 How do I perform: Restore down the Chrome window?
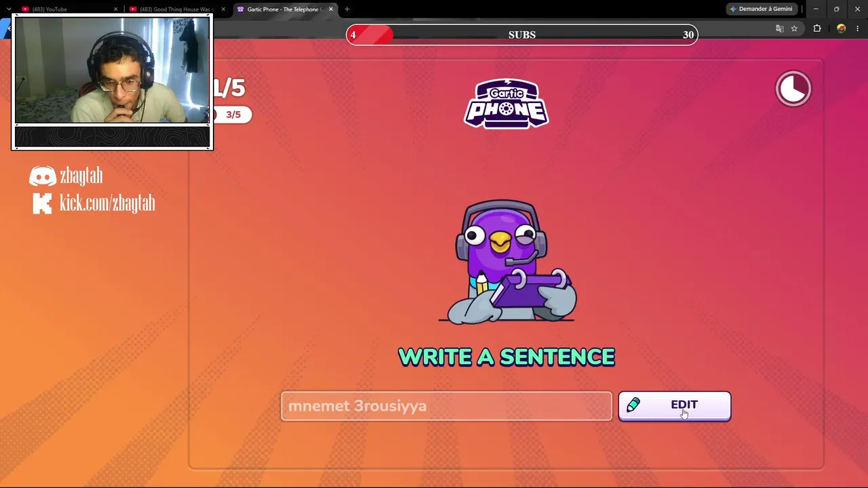pyautogui.click(x=837, y=9)
